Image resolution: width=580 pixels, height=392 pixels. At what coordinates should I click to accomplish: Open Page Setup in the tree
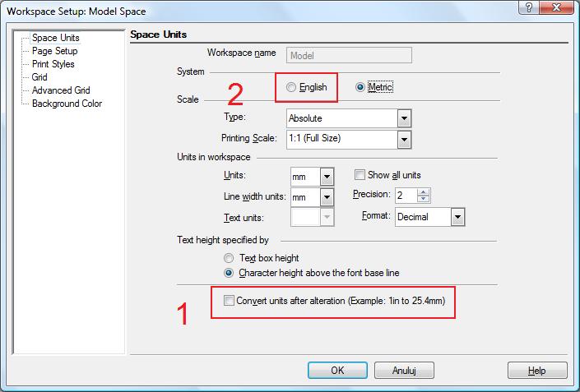55,51
